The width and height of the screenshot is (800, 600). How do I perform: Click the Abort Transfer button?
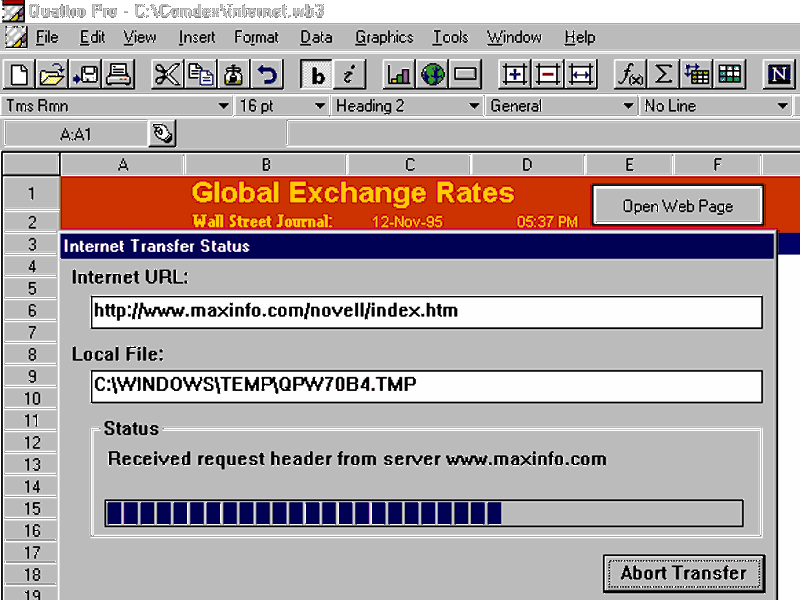[x=684, y=573]
